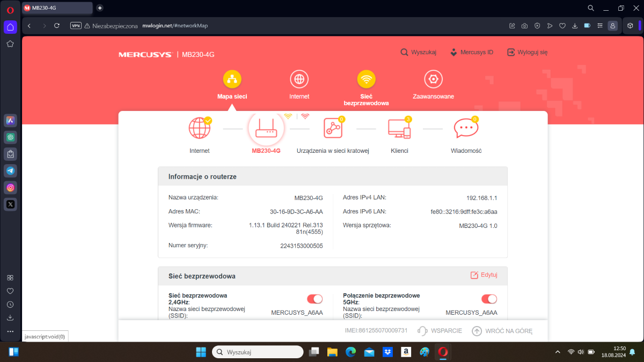Open X (Twitter) in Opera sidebar

point(10,204)
